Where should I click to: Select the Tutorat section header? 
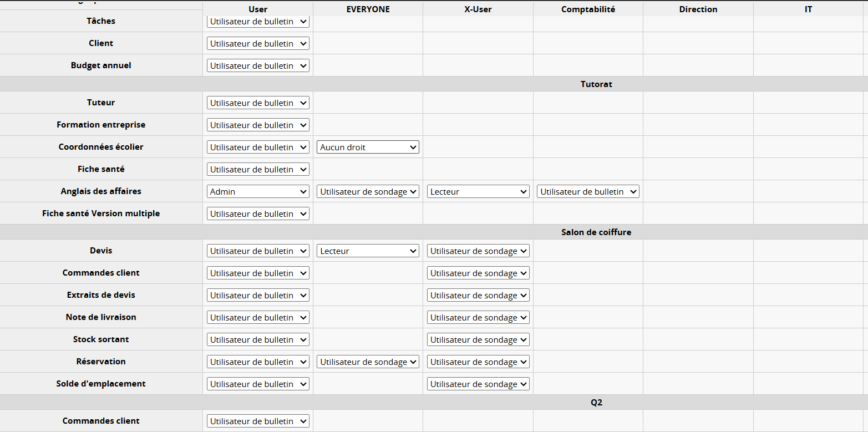tap(596, 84)
